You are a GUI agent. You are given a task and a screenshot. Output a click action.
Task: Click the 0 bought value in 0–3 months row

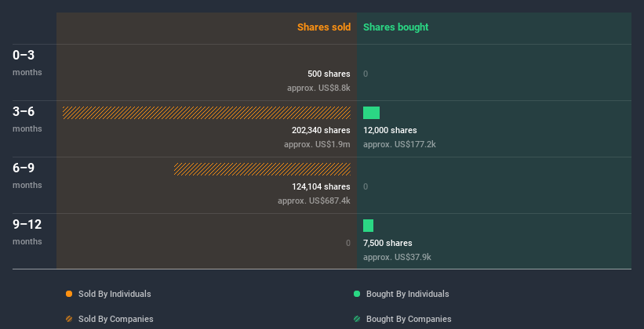(x=366, y=74)
